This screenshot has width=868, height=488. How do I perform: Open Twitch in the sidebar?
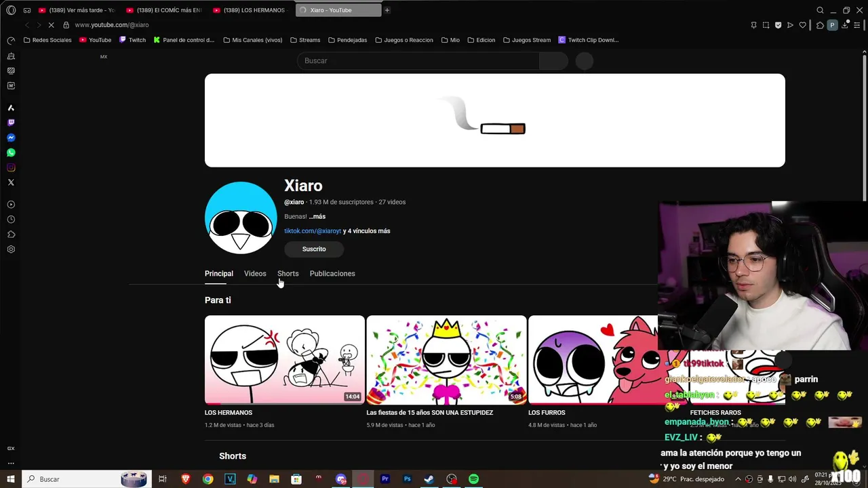[x=11, y=123]
